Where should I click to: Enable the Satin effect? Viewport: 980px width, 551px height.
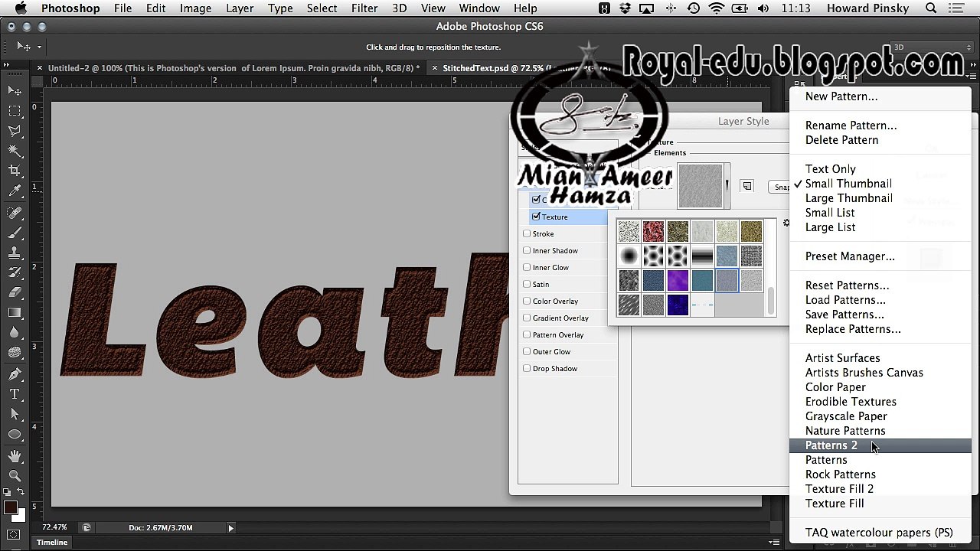[x=527, y=284]
